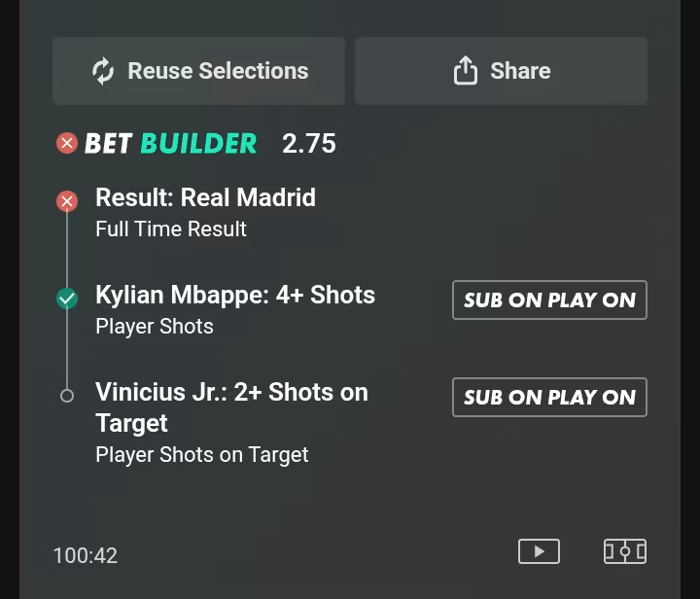Click the Full Time Result market label

coord(171,229)
